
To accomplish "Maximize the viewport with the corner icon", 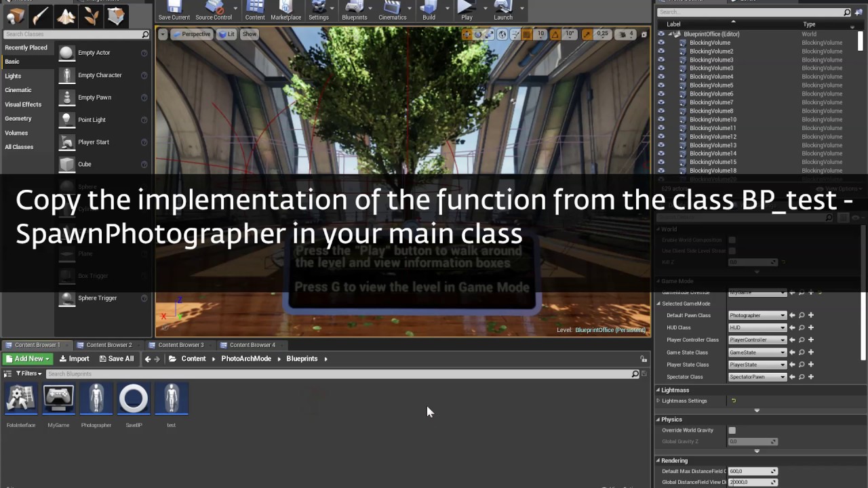I will 644,35.
